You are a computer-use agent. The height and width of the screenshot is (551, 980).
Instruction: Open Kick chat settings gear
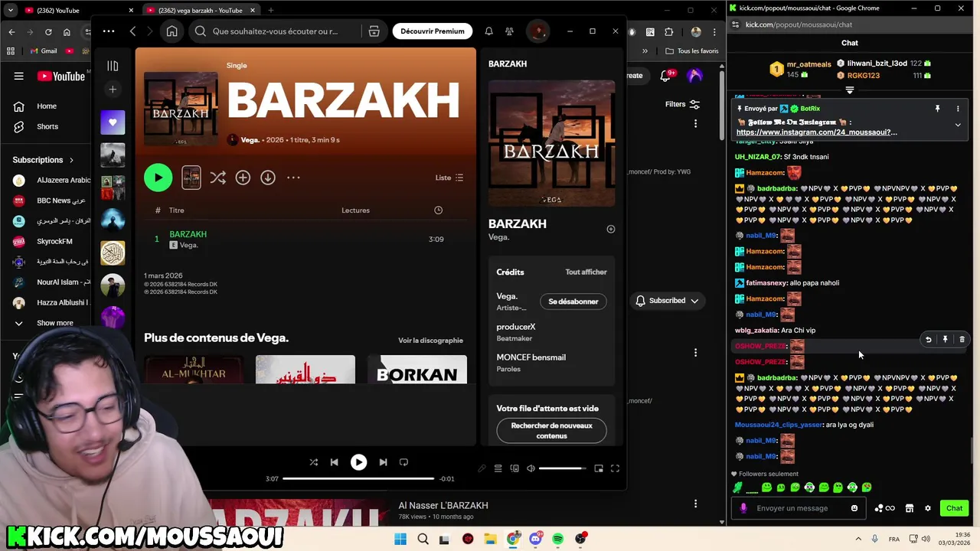pos(928,508)
